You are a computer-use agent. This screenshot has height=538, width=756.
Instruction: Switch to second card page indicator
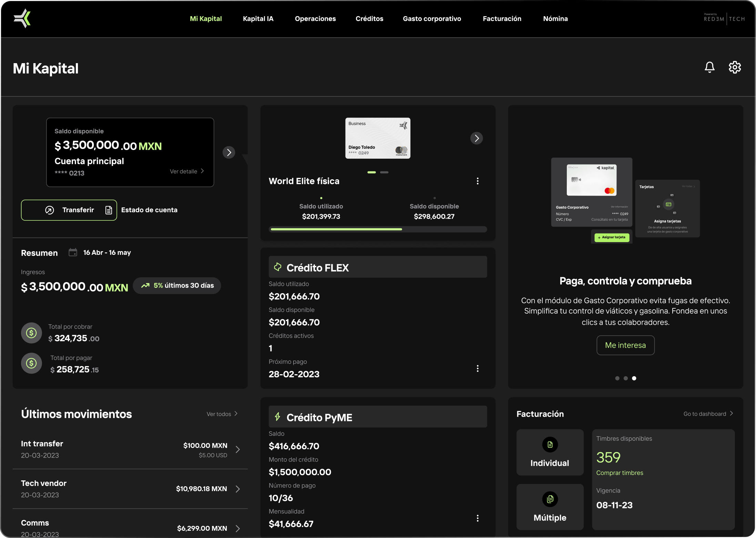[384, 172]
